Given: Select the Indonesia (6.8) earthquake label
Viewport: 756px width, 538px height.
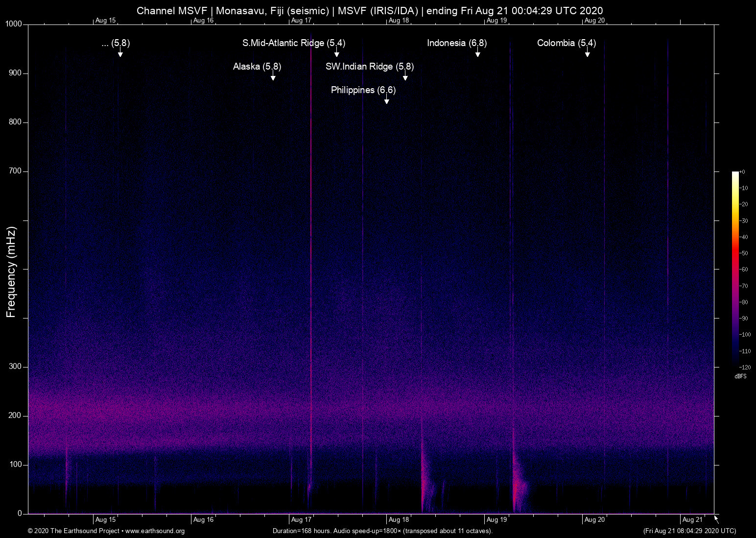Looking at the screenshot, I should pyautogui.click(x=456, y=43).
